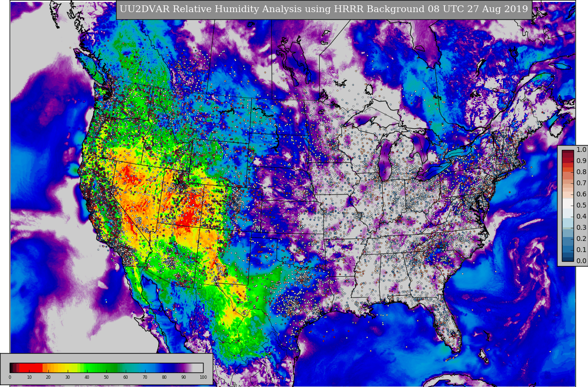Click the dark blue bottom segment of the right colorbar
The width and height of the screenshot is (588, 387).
[568, 258]
